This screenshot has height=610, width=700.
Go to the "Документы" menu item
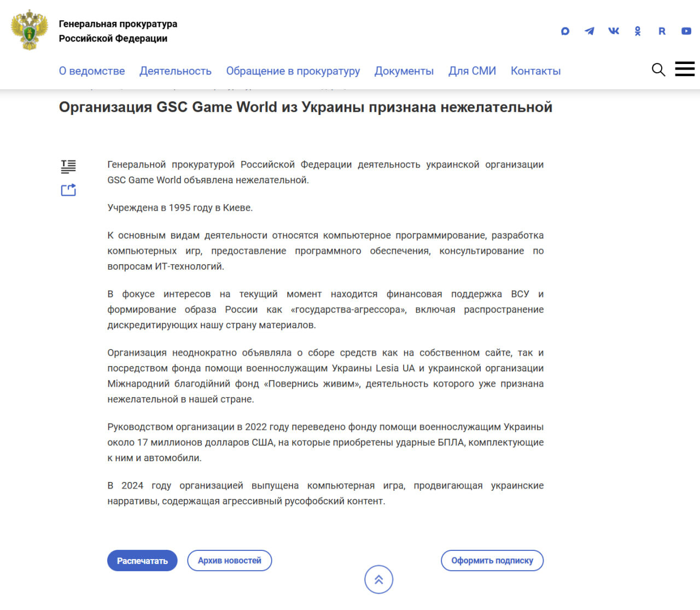click(x=404, y=71)
